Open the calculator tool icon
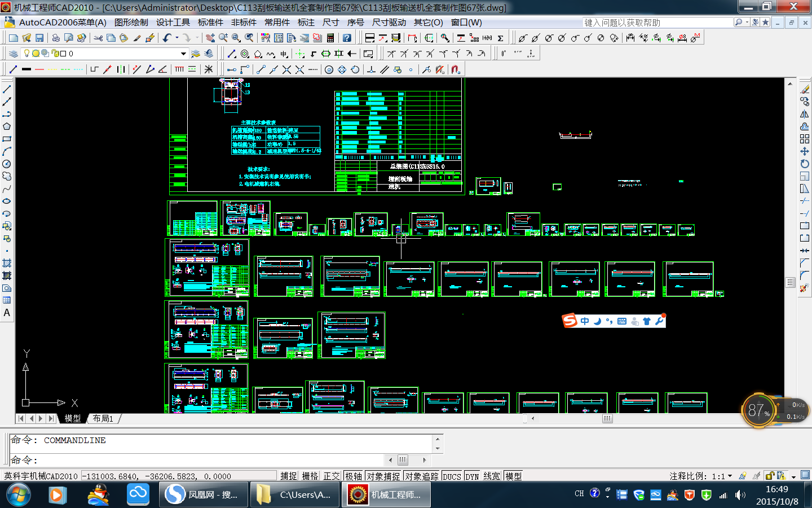 330,38
